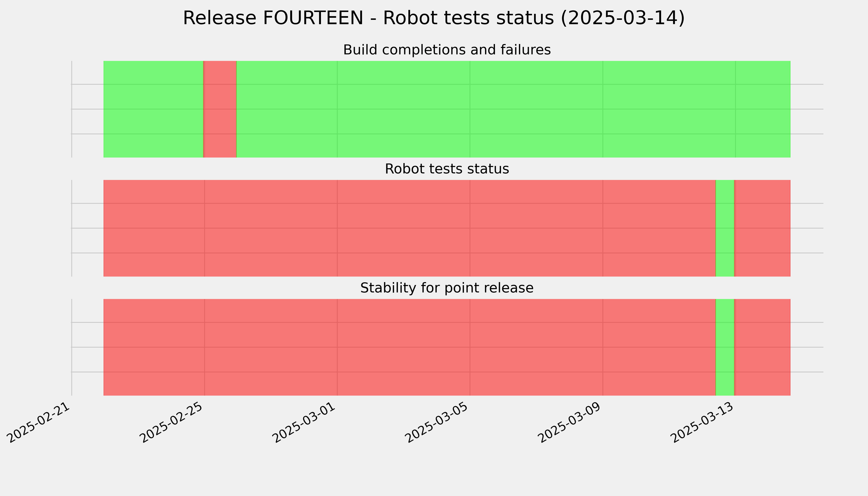Click last green segment after 03-13 in Build chart

[763, 109]
